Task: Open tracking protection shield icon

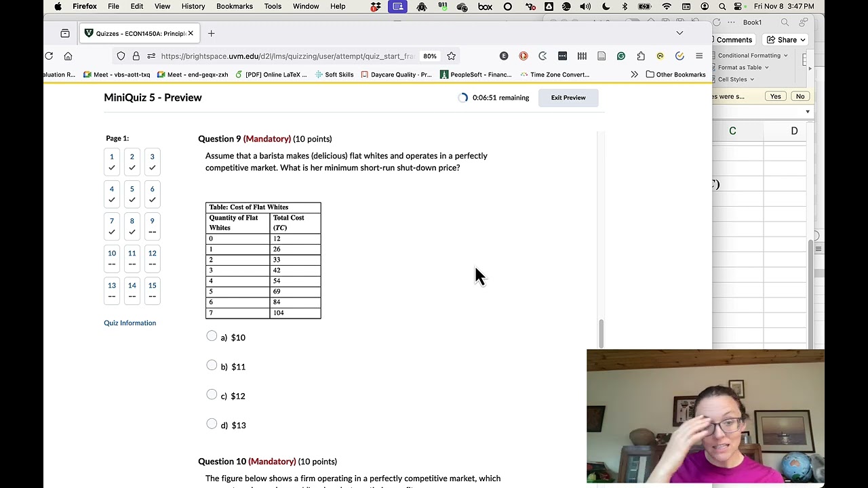Action: point(121,56)
